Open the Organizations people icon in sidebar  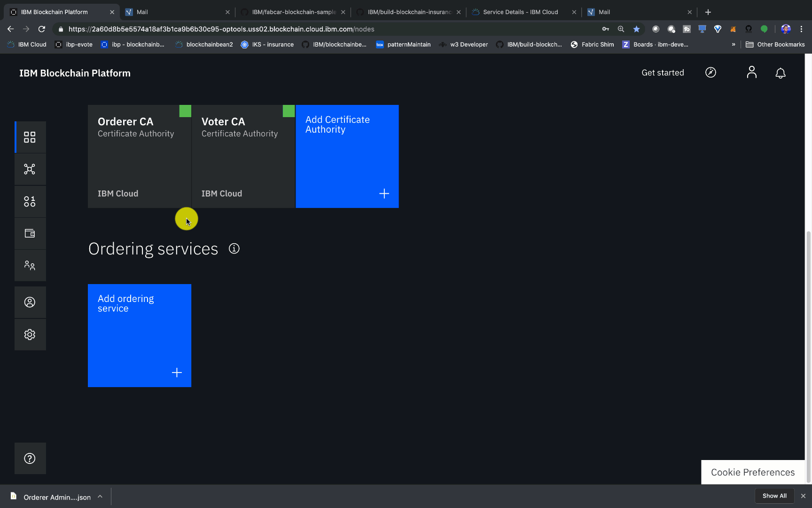point(30,265)
